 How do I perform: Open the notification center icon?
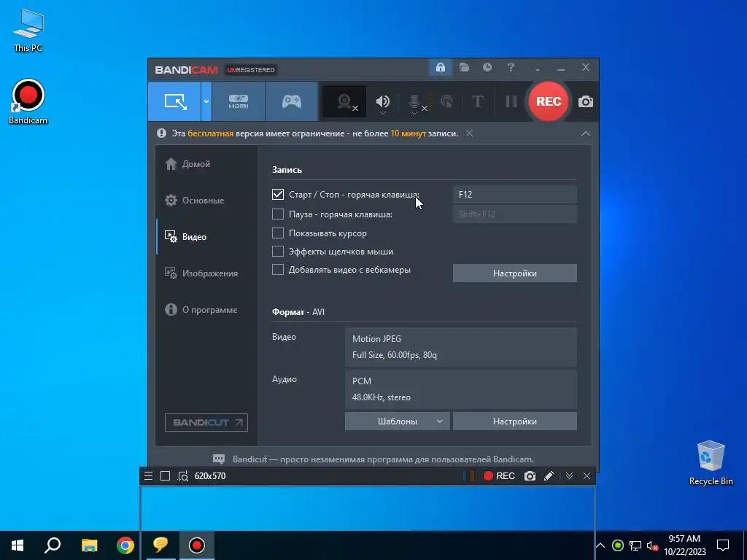point(723,545)
